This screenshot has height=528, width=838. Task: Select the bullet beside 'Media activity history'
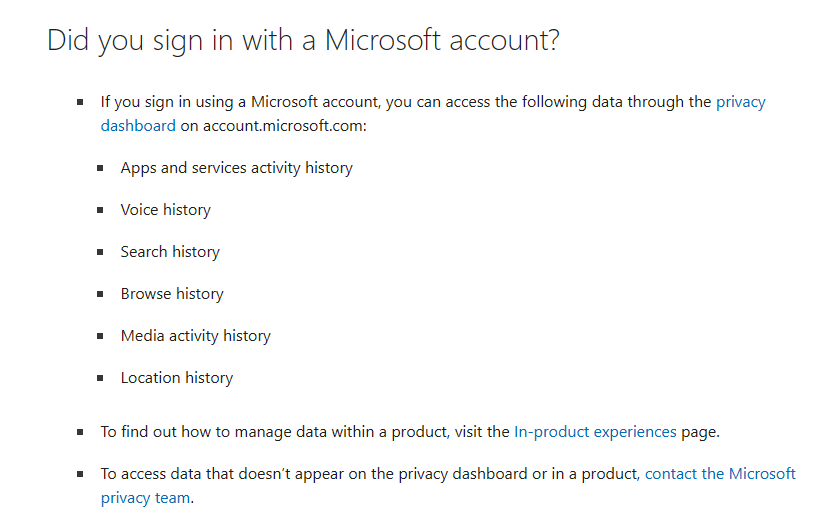coord(100,336)
